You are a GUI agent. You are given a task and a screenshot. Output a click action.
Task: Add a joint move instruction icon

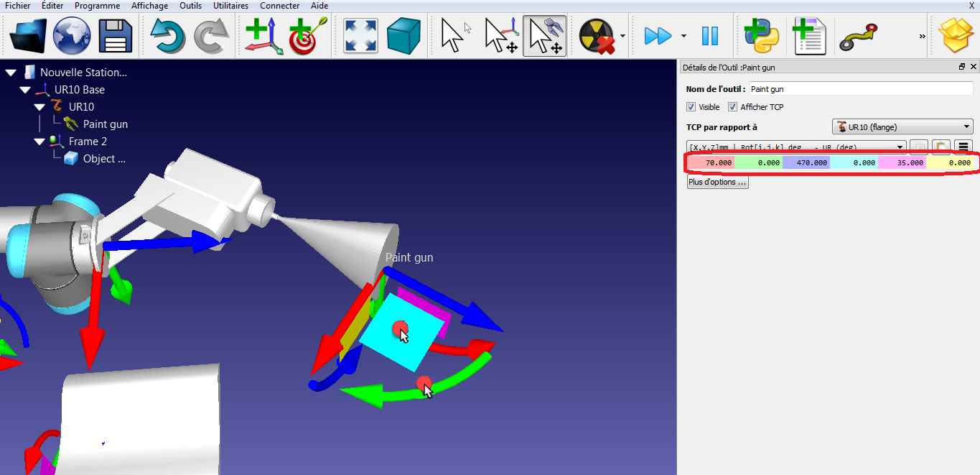pyautogui.click(x=859, y=37)
